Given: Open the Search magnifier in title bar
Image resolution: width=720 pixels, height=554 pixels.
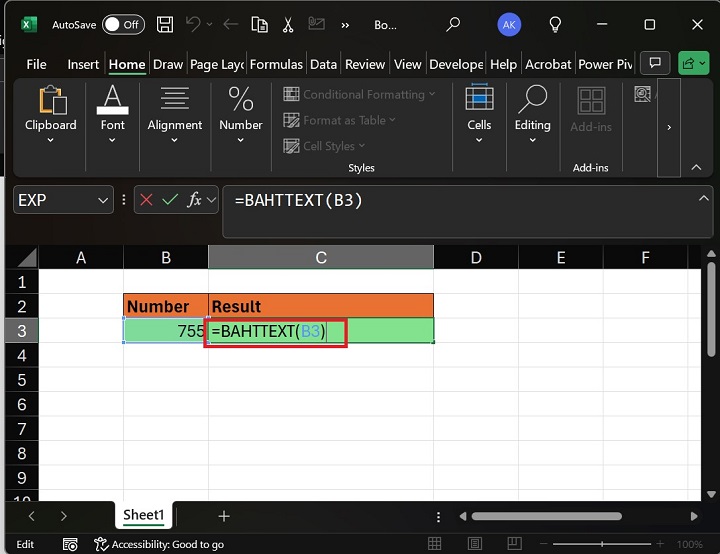Looking at the screenshot, I should click(453, 24).
